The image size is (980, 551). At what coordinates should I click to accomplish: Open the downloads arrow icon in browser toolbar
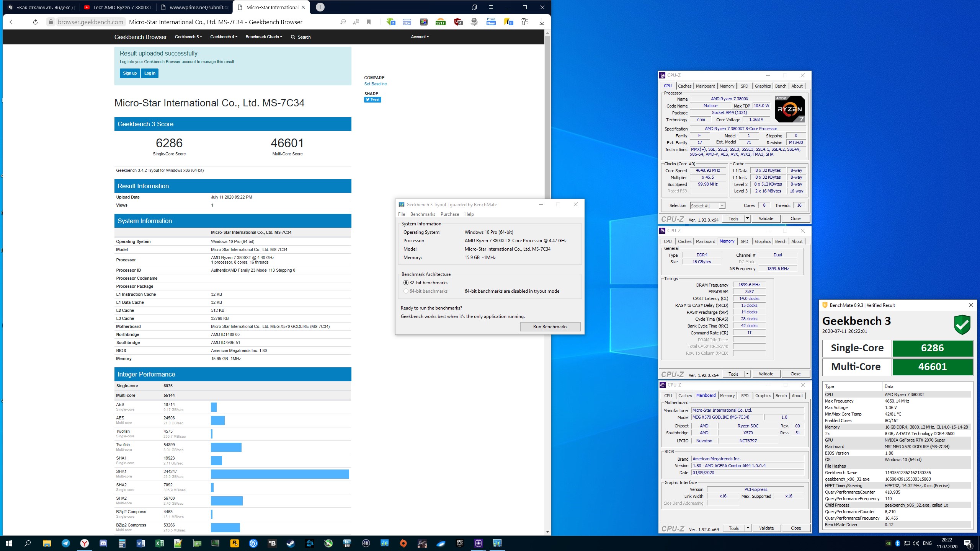(542, 22)
